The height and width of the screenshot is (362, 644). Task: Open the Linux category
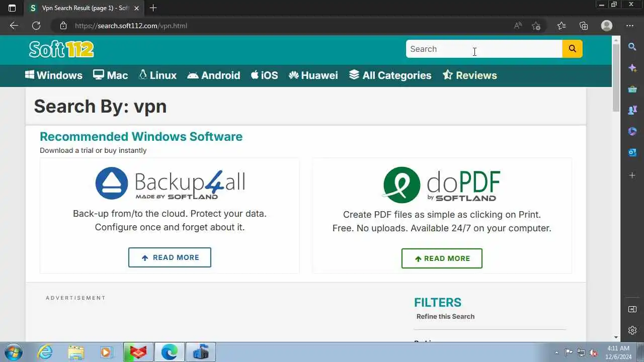pos(157,75)
